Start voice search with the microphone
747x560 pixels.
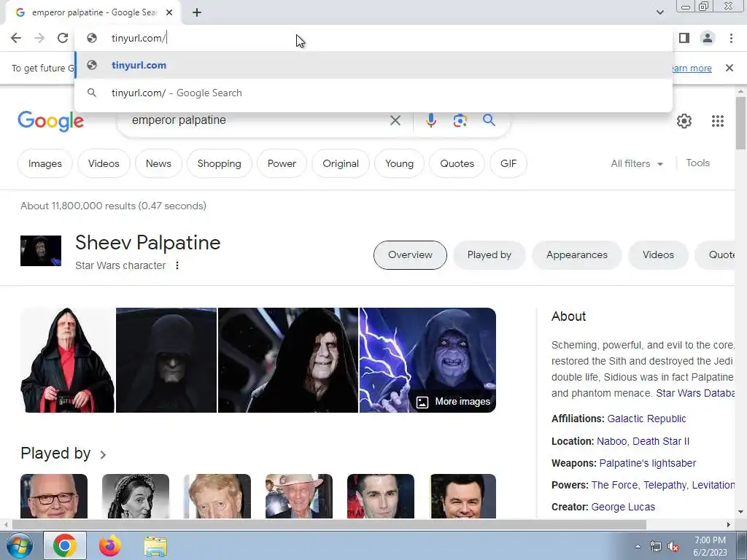click(x=430, y=120)
